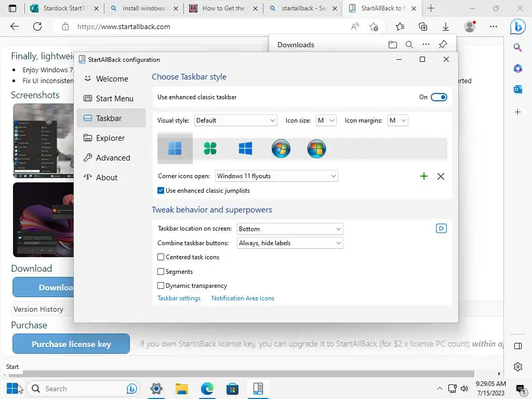The width and height of the screenshot is (532, 399).
Task: Click the browser Back arrow
Action: pyautogui.click(x=15, y=26)
